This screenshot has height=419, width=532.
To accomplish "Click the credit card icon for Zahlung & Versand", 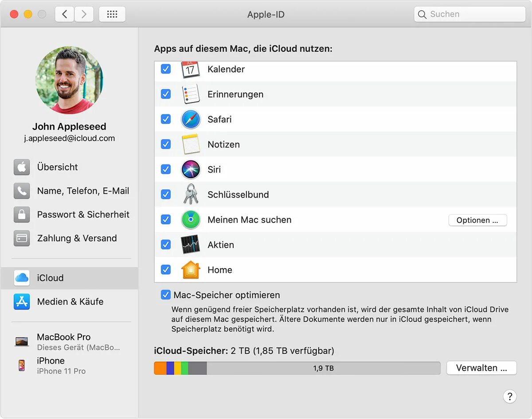I will [x=22, y=238].
